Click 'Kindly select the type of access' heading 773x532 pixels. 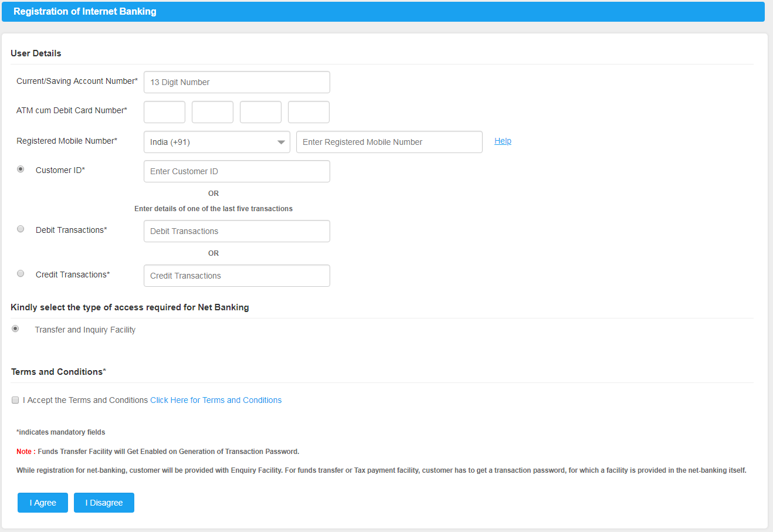[x=130, y=307]
